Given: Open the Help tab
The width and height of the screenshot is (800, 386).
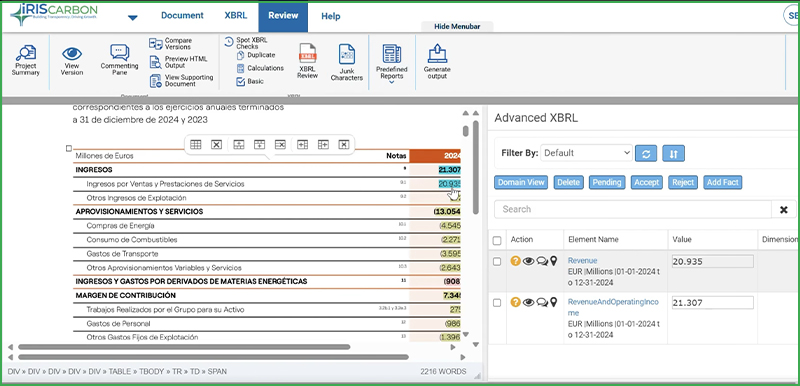Looking at the screenshot, I should (331, 16).
